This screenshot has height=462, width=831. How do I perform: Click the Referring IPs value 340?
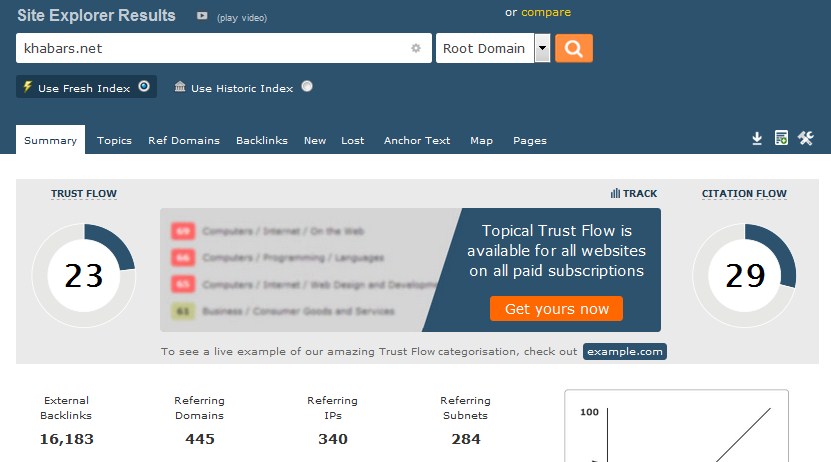click(333, 439)
